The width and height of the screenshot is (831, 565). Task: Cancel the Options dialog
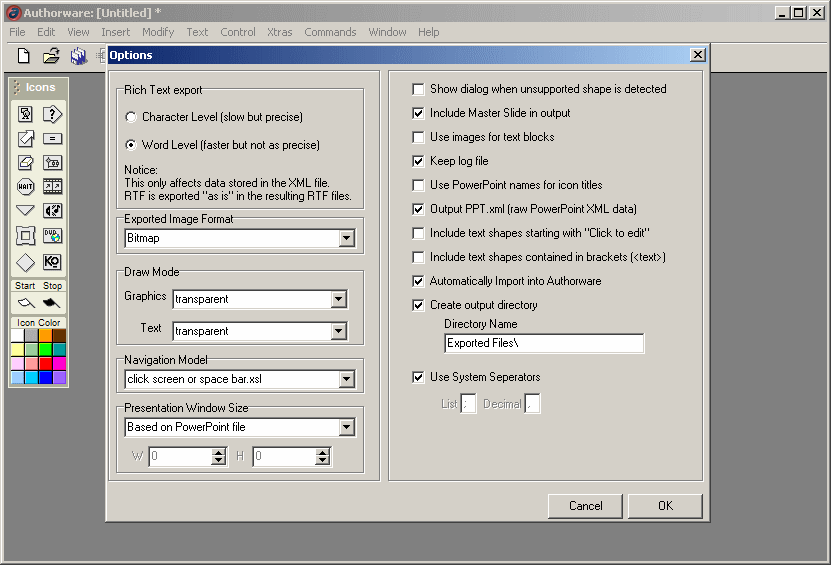585,505
